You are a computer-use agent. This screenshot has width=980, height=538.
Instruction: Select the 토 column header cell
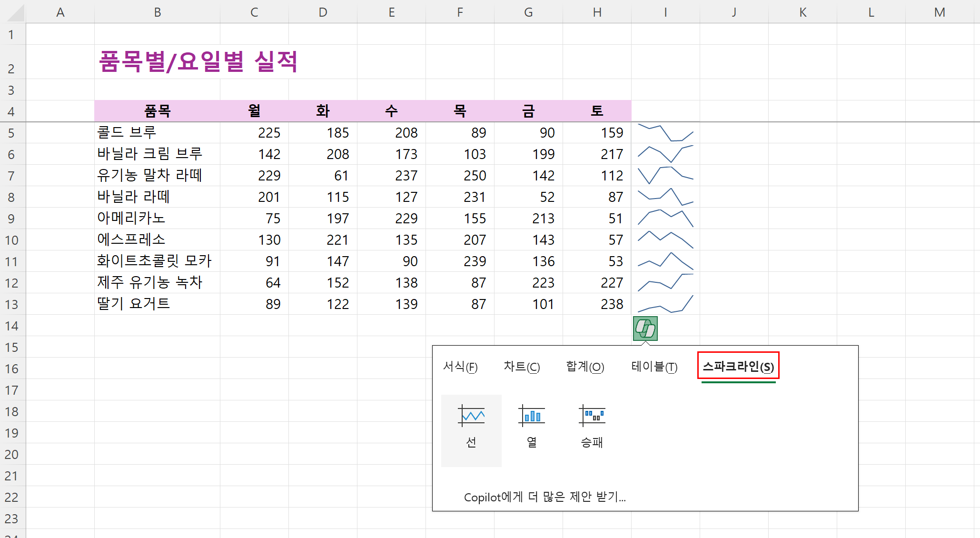[597, 111]
